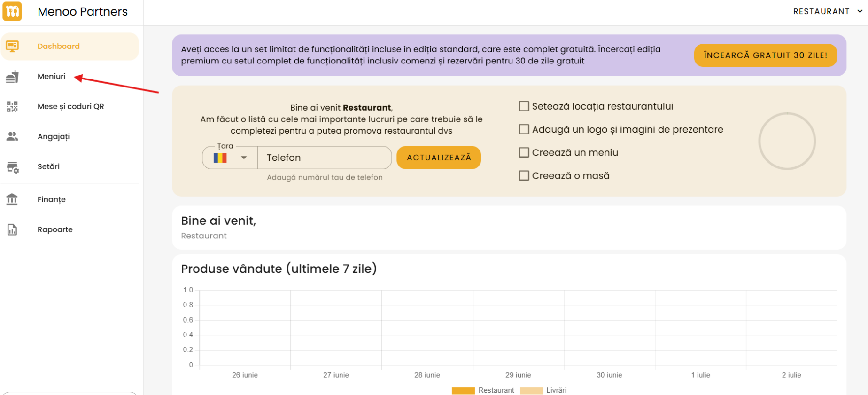The height and width of the screenshot is (395, 868).
Task: Click the Finanțe bank icon
Action: tap(12, 199)
